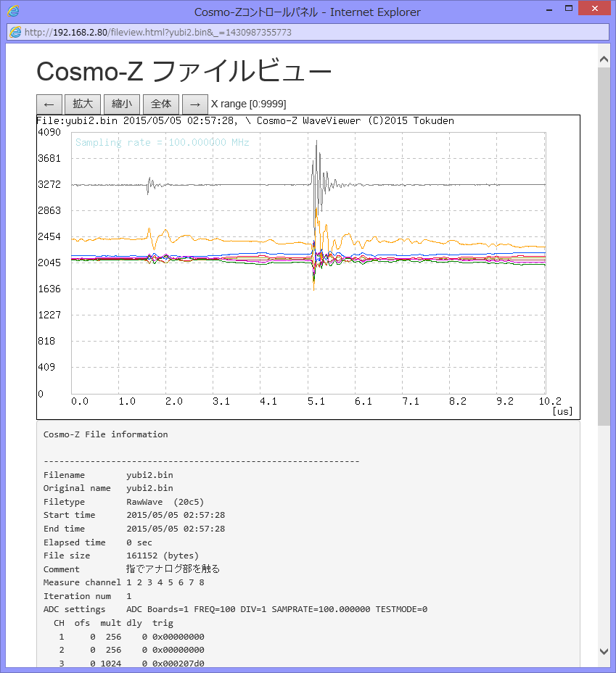Click the left arrow pan button

pyautogui.click(x=48, y=104)
